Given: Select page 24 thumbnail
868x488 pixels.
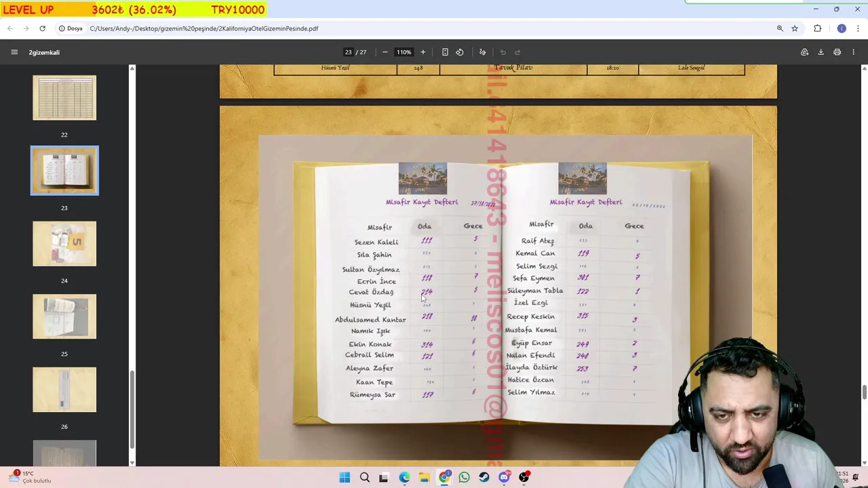Looking at the screenshot, I should point(64,244).
